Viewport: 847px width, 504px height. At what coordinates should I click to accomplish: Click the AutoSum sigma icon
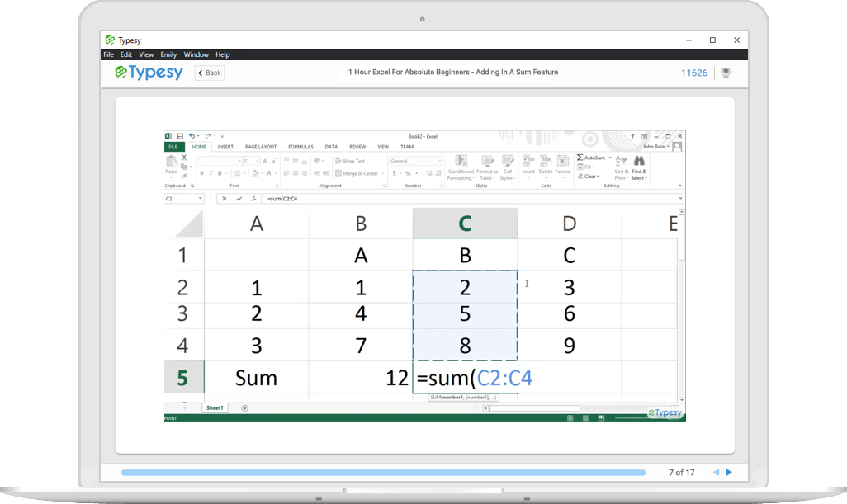(580, 158)
